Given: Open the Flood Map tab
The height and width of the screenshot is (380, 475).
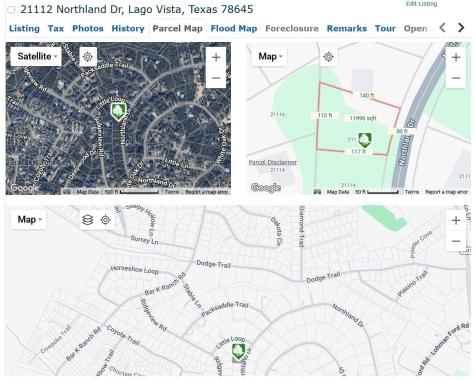Looking at the screenshot, I should [x=234, y=28].
